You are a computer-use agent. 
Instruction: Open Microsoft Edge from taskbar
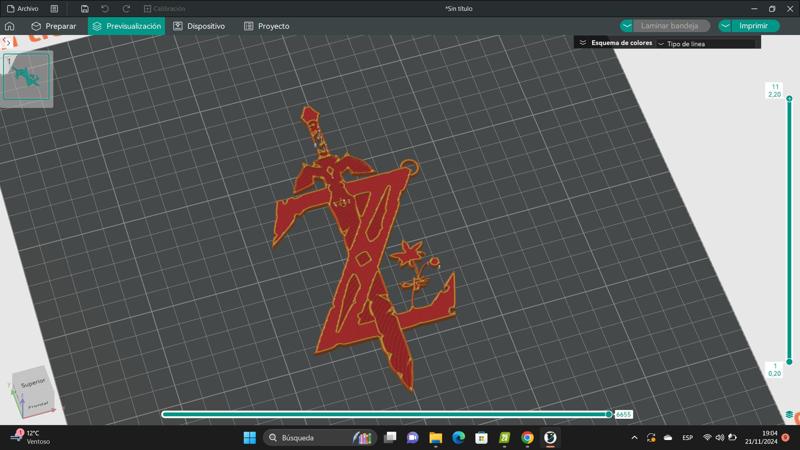pos(458,437)
